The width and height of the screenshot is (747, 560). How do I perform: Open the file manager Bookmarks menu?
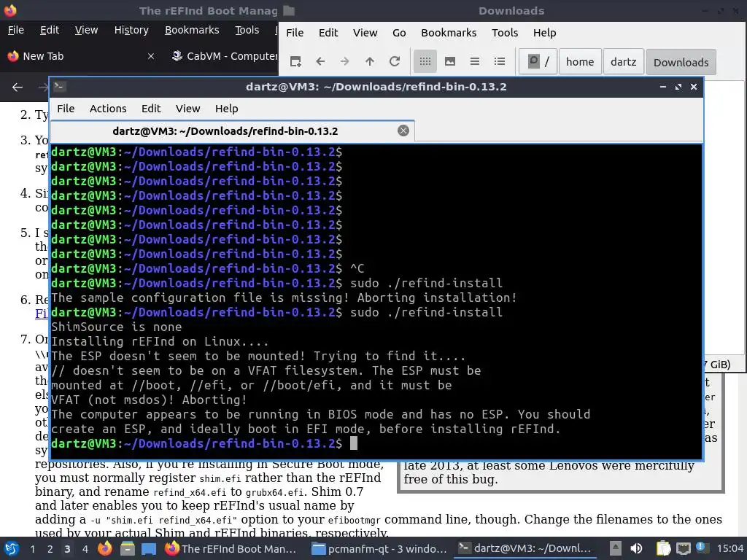point(449,33)
